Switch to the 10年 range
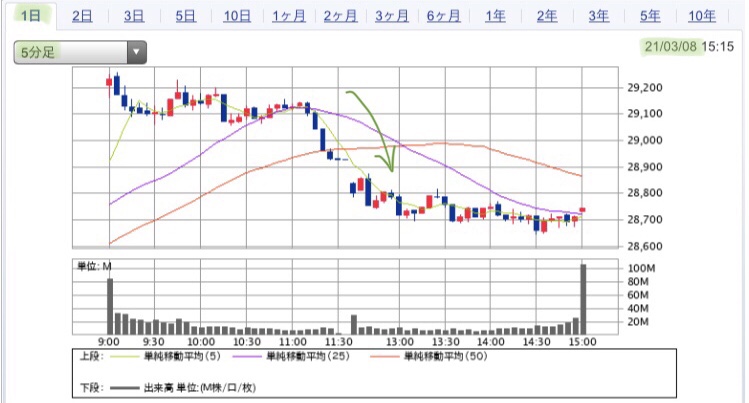Image resolution: width=749 pixels, height=403 pixels. 702,16
